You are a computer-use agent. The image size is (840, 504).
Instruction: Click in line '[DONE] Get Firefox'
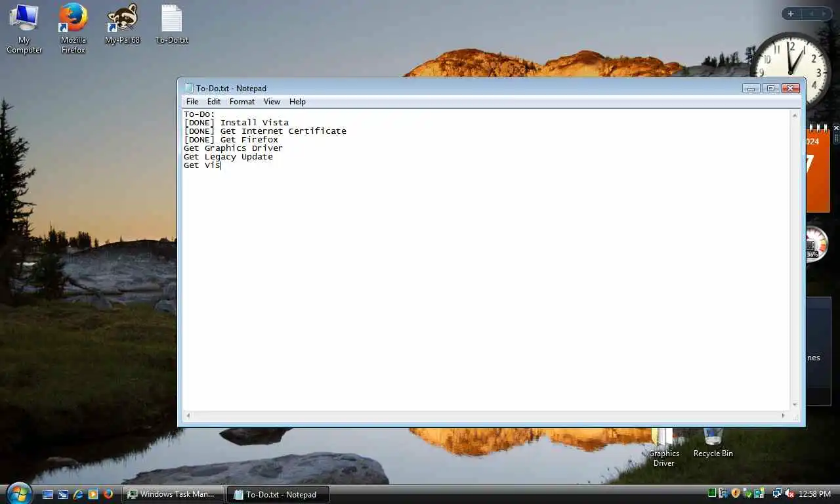230,140
